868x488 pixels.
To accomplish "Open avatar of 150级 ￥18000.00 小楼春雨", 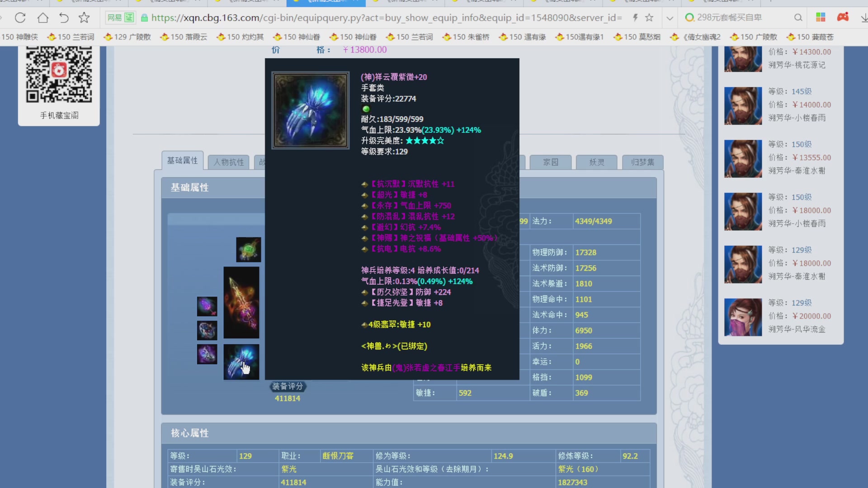I will click(x=743, y=211).
